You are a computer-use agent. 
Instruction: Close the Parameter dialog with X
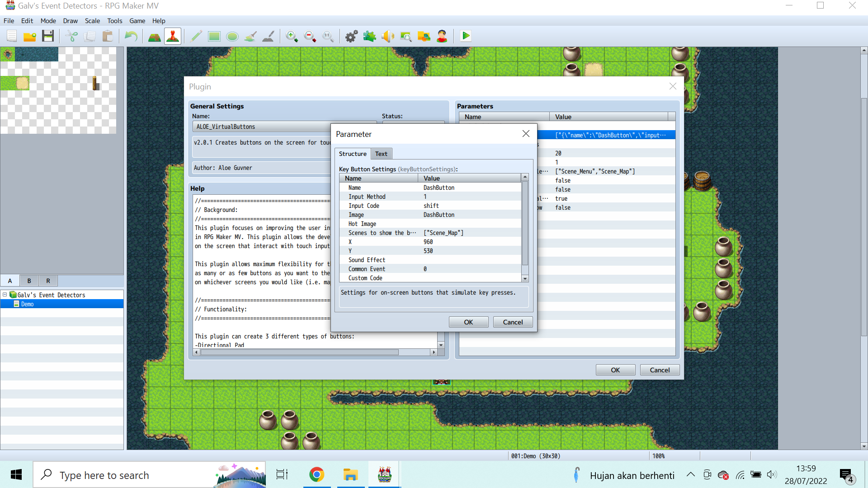click(526, 134)
